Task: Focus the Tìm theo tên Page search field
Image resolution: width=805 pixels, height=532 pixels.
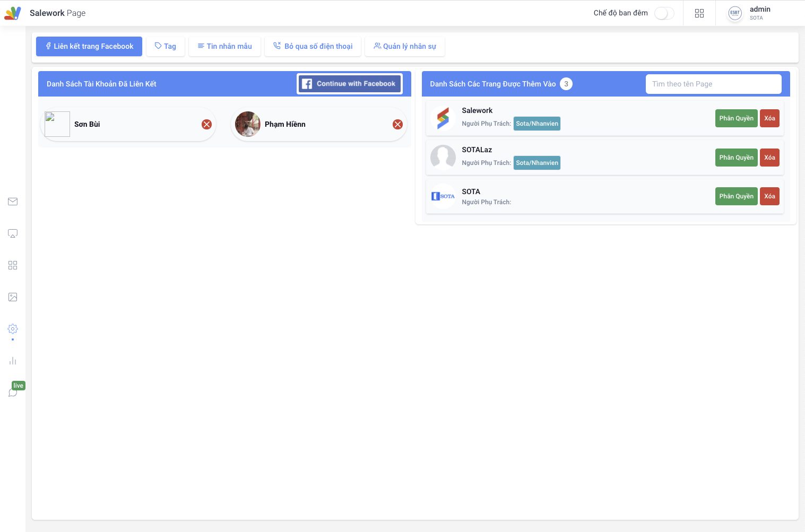Action: 713,84
